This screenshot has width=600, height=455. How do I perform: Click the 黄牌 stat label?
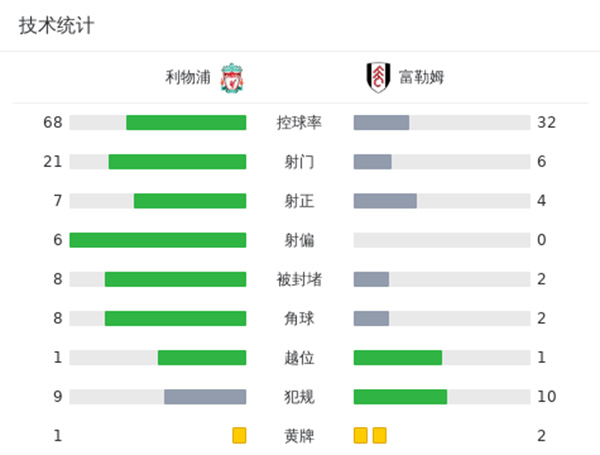click(299, 435)
